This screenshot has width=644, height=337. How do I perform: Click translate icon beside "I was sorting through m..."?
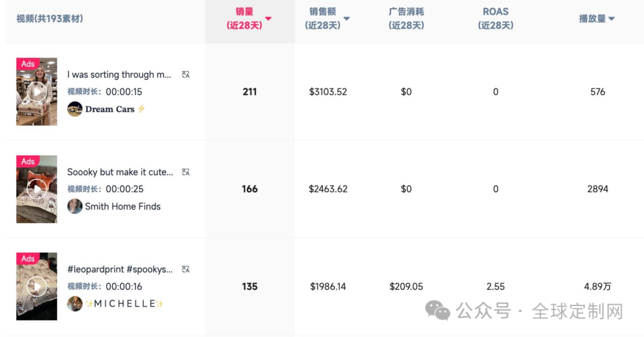click(185, 75)
